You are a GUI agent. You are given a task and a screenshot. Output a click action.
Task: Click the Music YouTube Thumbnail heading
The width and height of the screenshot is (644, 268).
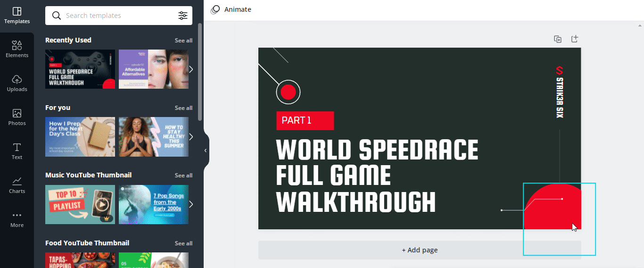pos(89,175)
